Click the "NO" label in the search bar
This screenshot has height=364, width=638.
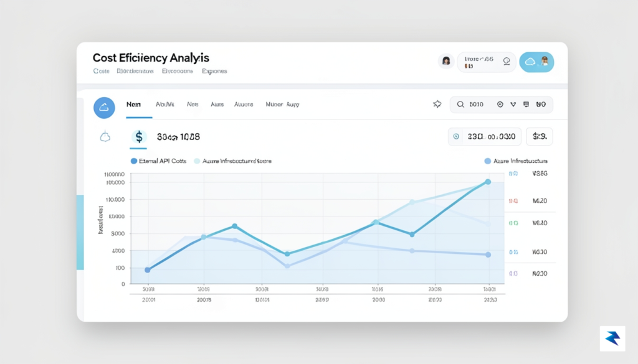[541, 105]
